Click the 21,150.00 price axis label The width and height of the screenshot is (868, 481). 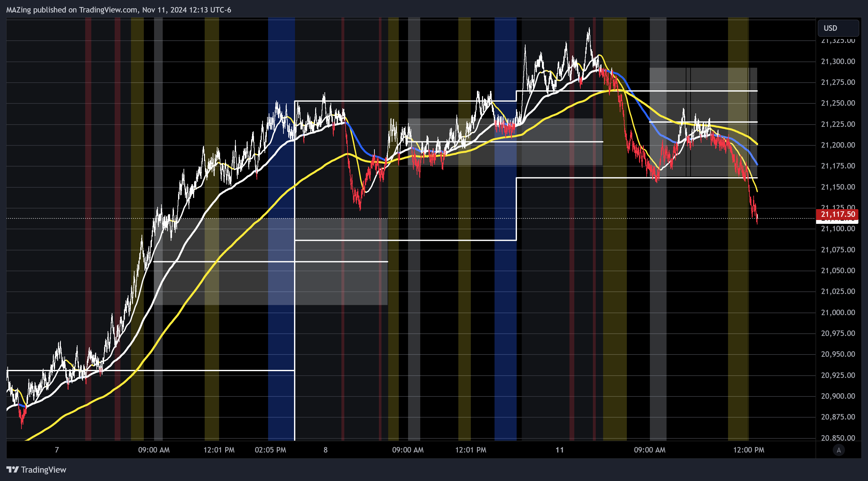click(838, 187)
